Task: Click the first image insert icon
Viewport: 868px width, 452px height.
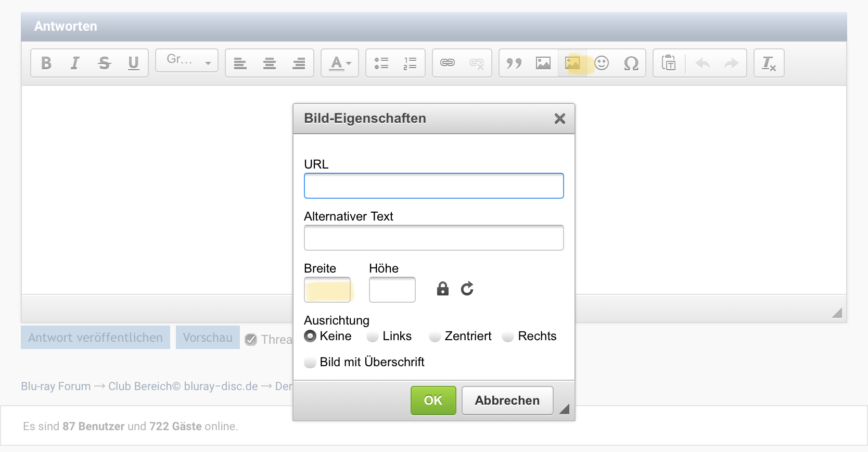Action: [x=543, y=63]
